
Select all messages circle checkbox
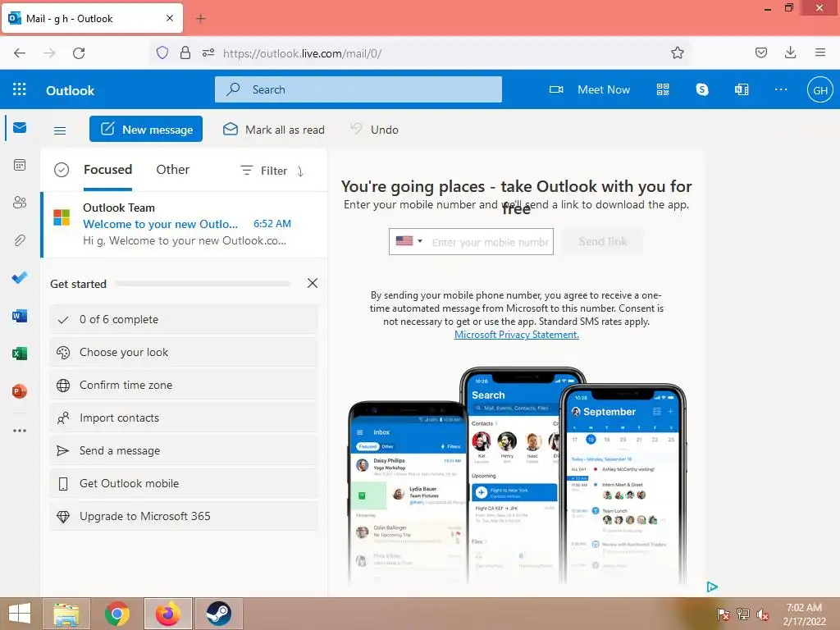pos(62,171)
